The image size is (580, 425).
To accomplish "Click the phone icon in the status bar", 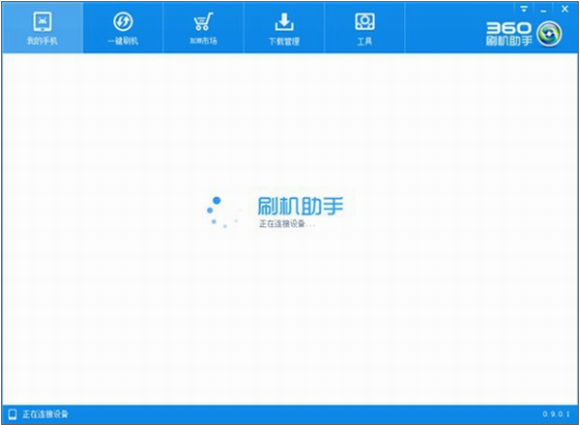I will pyautogui.click(x=13, y=414).
